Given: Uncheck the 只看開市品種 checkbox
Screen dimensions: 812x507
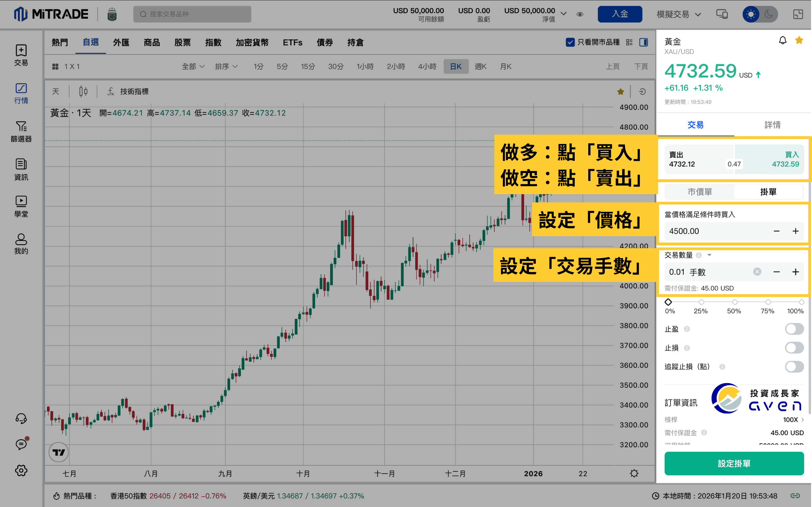Looking at the screenshot, I should tap(571, 42).
